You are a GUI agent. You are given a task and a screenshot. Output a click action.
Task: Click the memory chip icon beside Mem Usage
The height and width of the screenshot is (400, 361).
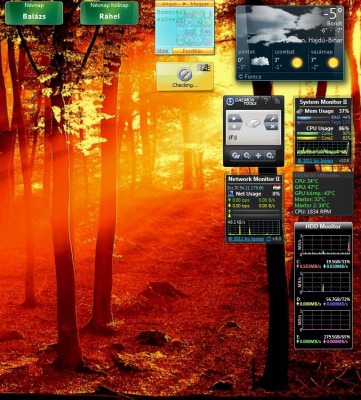click(x=299, y=111)
